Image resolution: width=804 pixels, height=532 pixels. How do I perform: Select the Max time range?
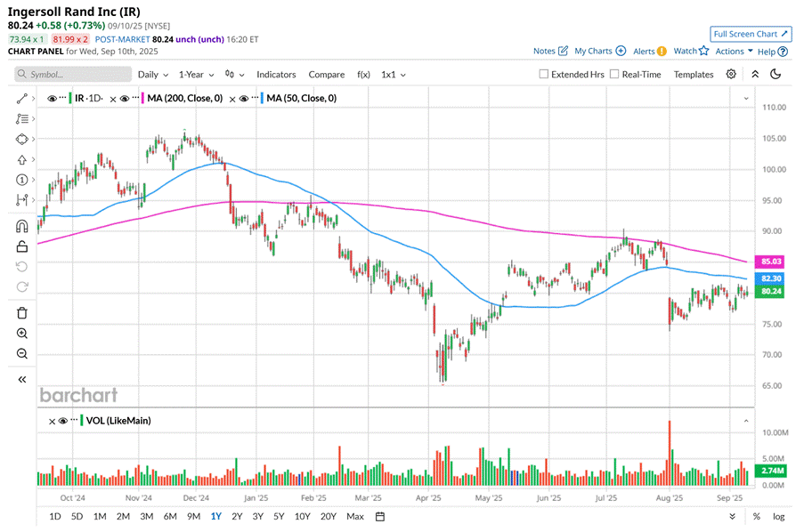pyautogui.click(x=355, y=516)
